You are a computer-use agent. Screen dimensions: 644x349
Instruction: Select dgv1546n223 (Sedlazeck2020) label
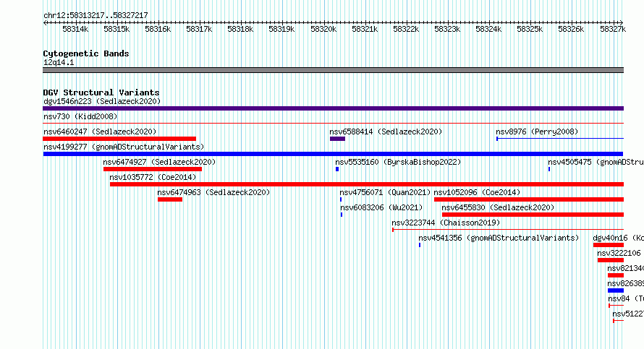pyautogui.click(x=102, y=101)
